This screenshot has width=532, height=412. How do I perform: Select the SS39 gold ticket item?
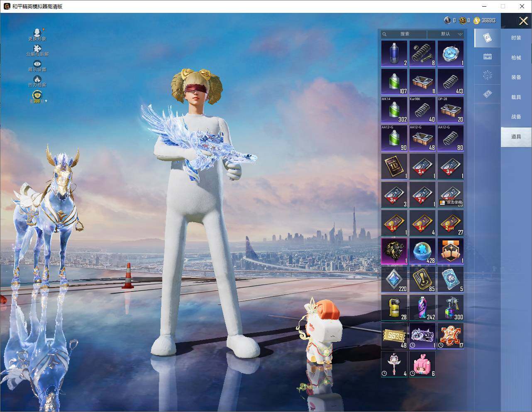point(394,336)
